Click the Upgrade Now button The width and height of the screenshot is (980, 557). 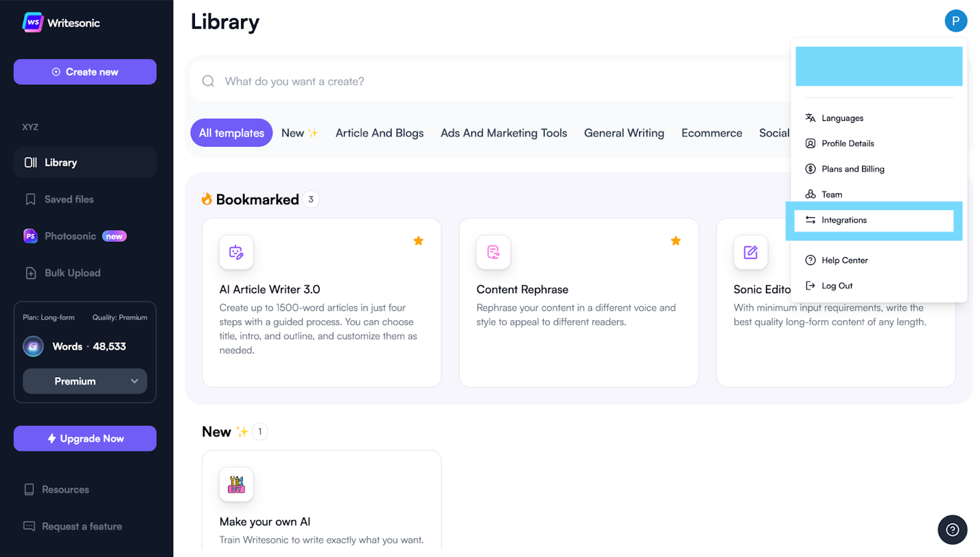85,438
